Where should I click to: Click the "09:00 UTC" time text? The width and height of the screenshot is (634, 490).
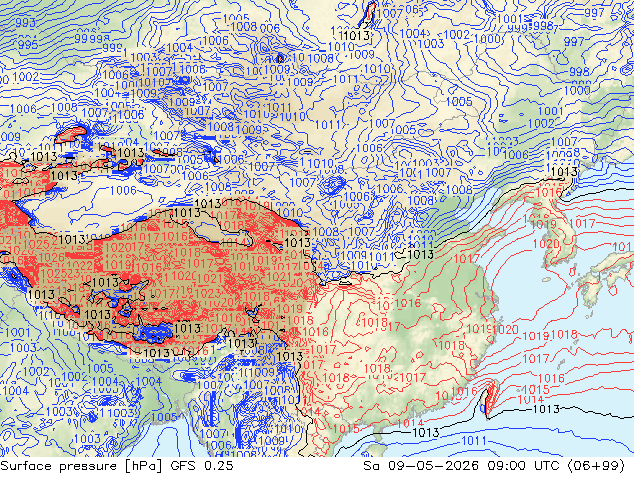(524, 466)
